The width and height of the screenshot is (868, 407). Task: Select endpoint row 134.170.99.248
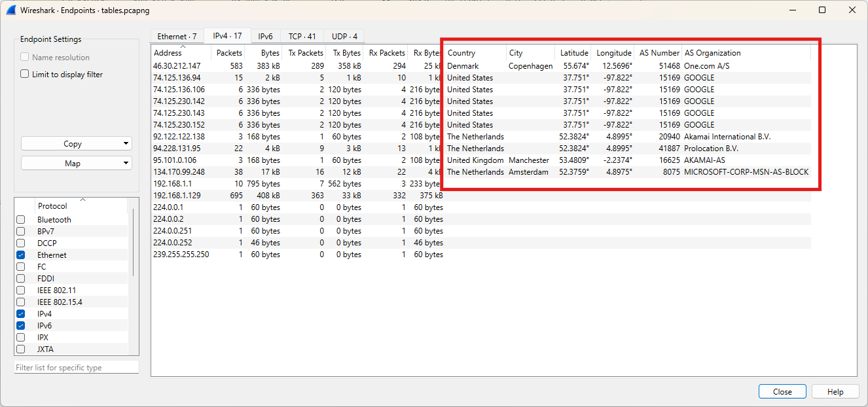[x=481, y=172]
